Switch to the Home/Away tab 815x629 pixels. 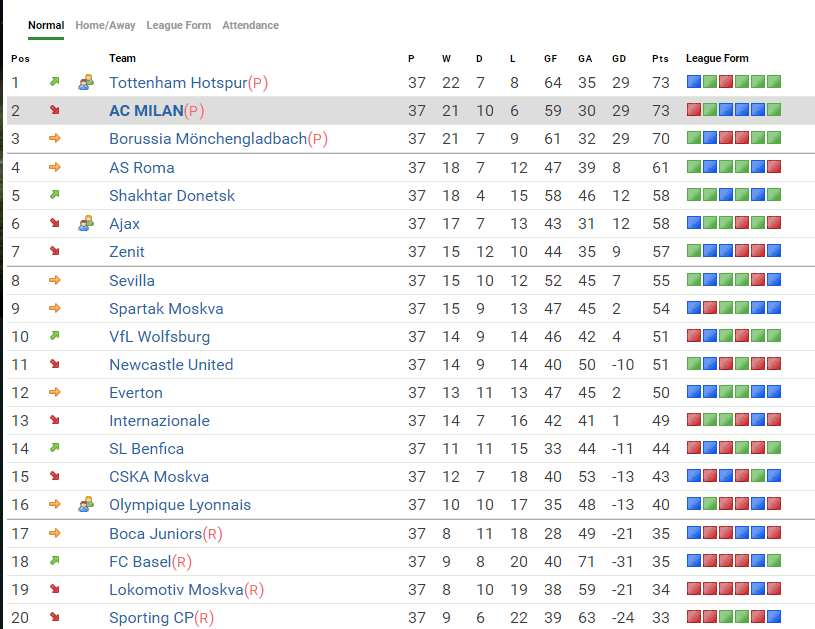click(105, 25)
